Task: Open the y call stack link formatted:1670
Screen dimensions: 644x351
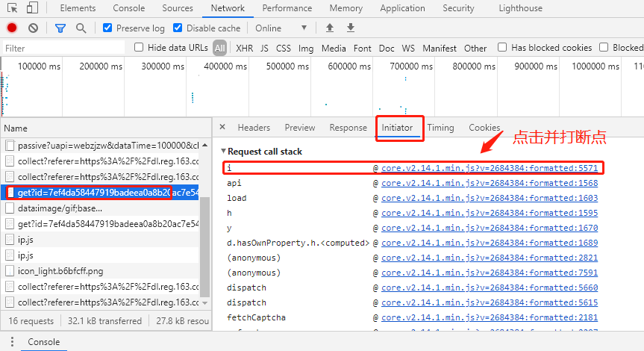Action: point(490,228)
